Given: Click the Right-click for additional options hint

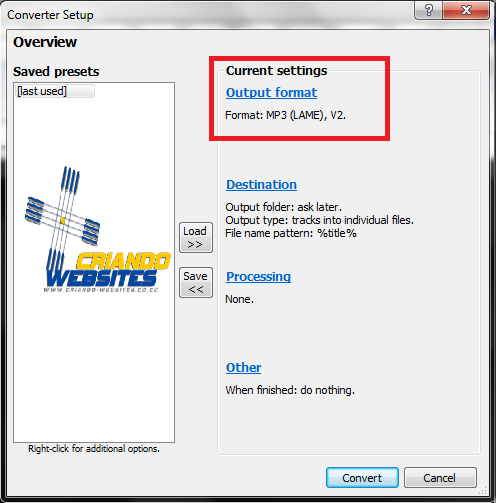Looking at the screenshot, I should click(94, 449).
